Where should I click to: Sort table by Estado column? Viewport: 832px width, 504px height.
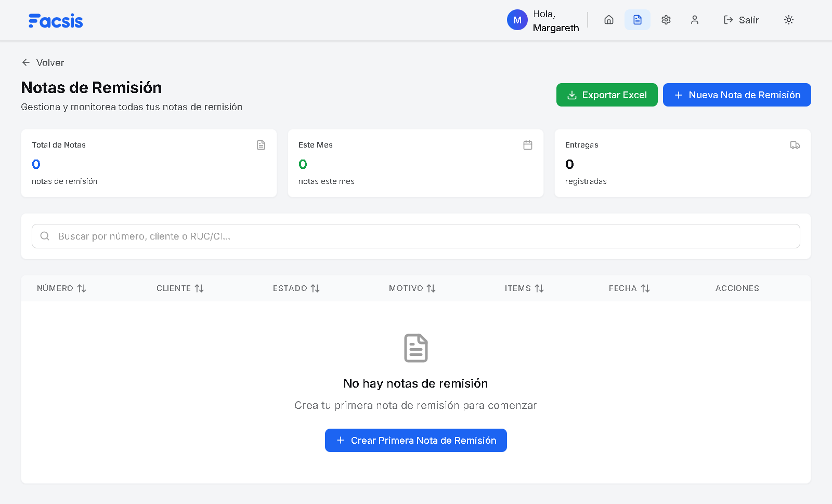(x=296, y=288)
